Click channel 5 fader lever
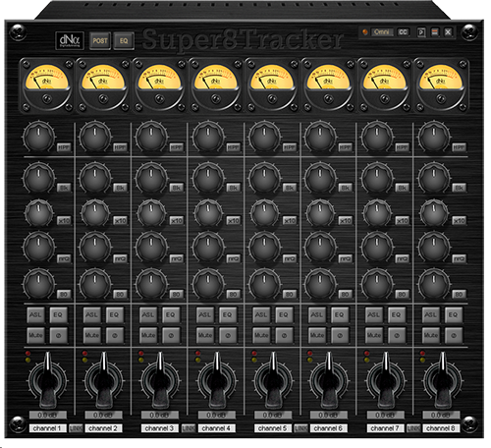The height and width of the screenshot is (448, 491). coord(273,380)
